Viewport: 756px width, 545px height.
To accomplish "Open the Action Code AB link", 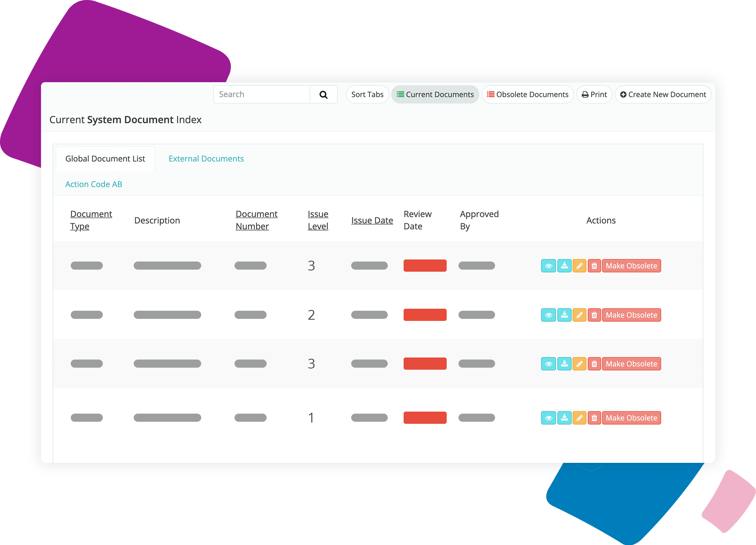I will (x=93, y=184).
